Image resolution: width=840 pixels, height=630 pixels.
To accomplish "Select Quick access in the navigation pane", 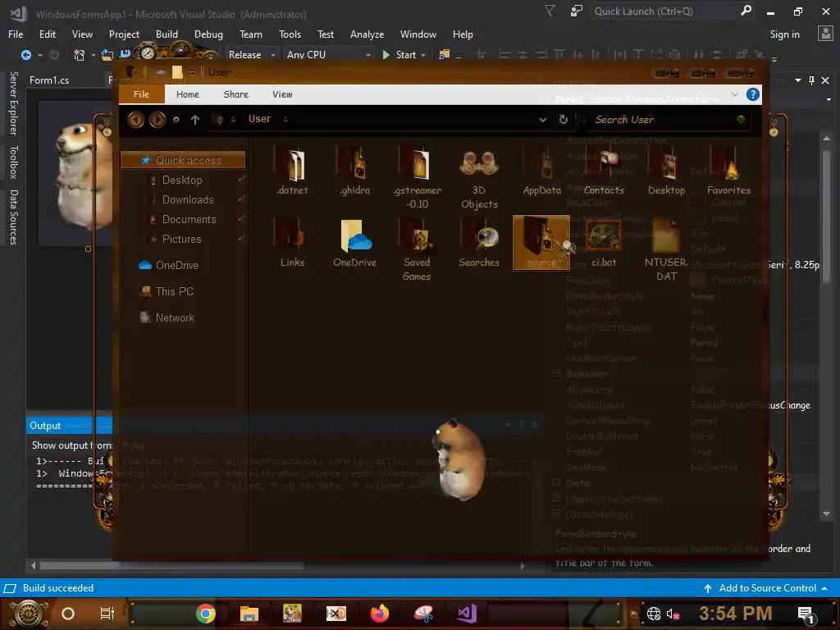I will 183,160.
